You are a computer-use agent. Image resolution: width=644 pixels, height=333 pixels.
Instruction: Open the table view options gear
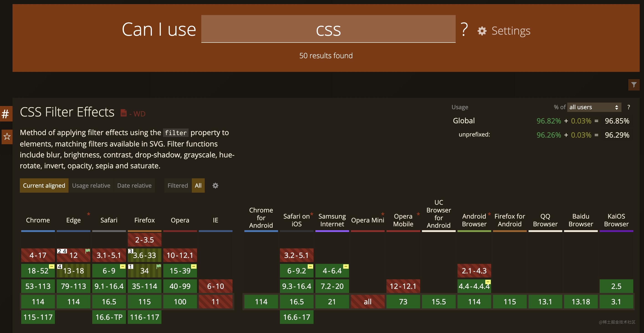(215, 185)
